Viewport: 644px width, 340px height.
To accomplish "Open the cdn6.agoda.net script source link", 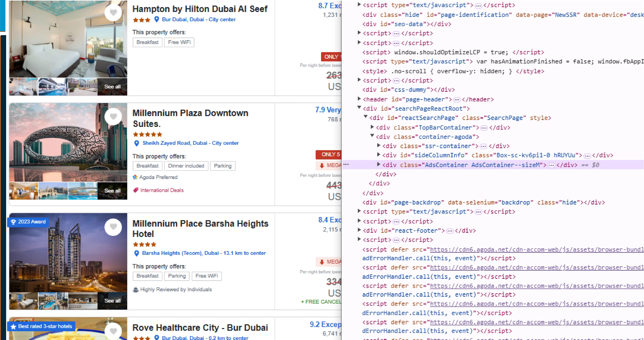I will 500,249.
